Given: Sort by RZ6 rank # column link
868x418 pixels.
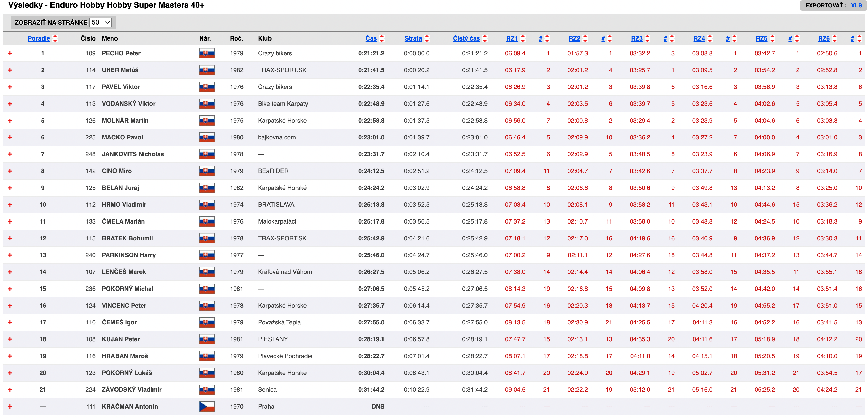Looking at the screenshot, I should (x=852, y=38).
